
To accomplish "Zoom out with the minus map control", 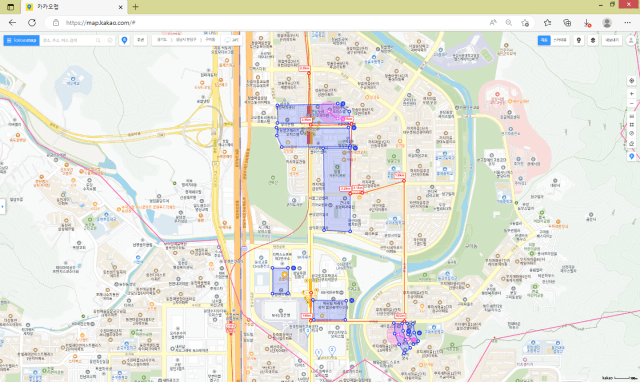I will [x=631, y=104].
